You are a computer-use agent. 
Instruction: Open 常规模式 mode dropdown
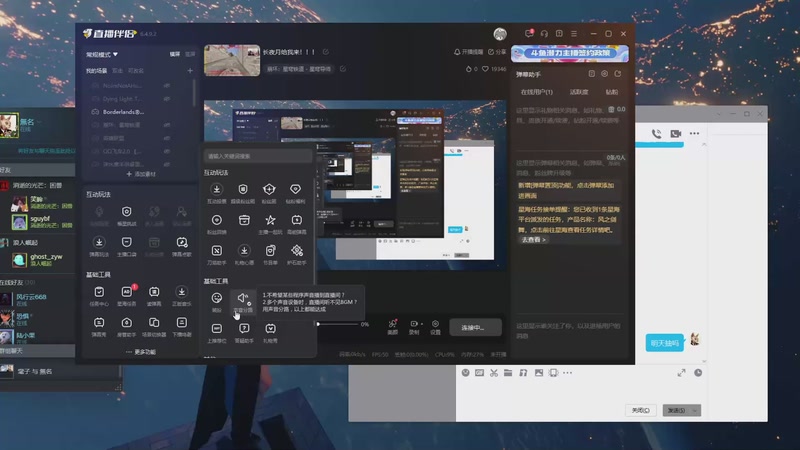102,54
